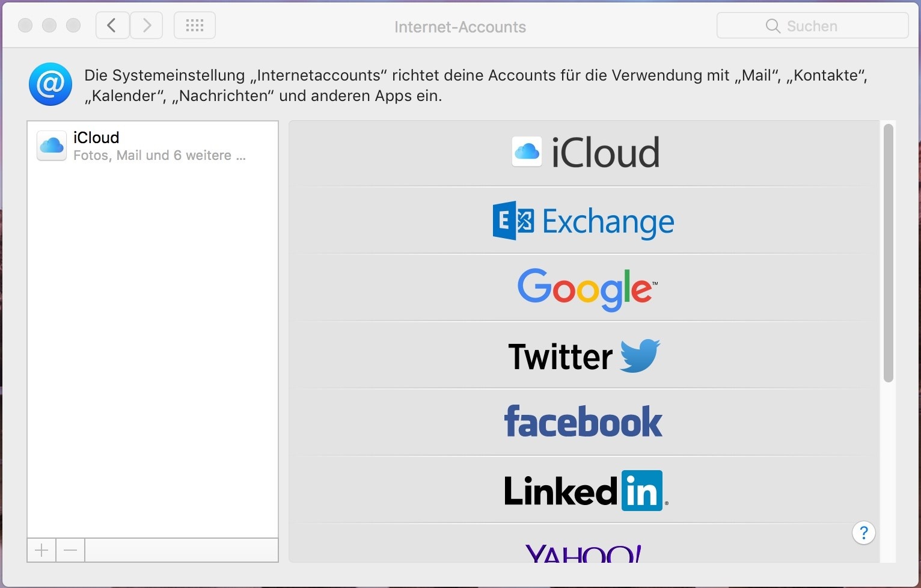Screen dimensions: 921x588
Task: Click the magnifying glass search icon
Action: 773,26
